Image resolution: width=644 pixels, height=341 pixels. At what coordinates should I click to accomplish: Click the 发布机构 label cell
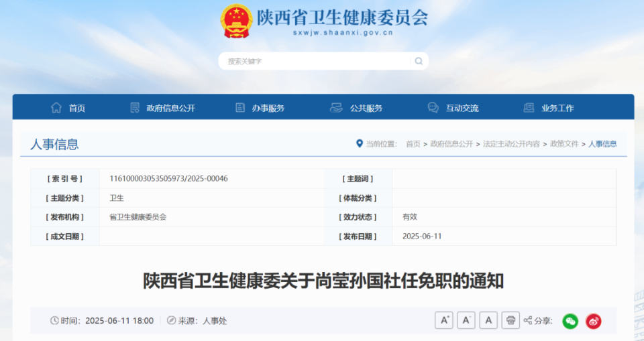[x=65, y=217]
